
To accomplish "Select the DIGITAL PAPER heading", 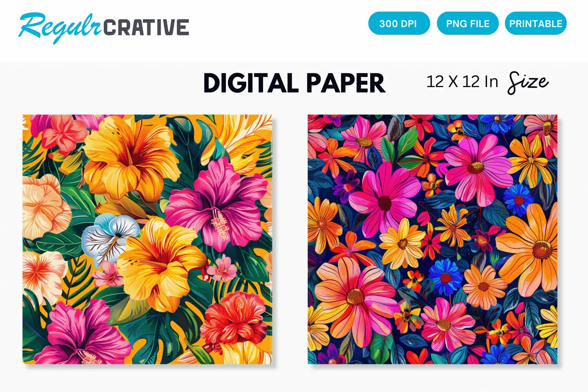I will pos(294,83).
